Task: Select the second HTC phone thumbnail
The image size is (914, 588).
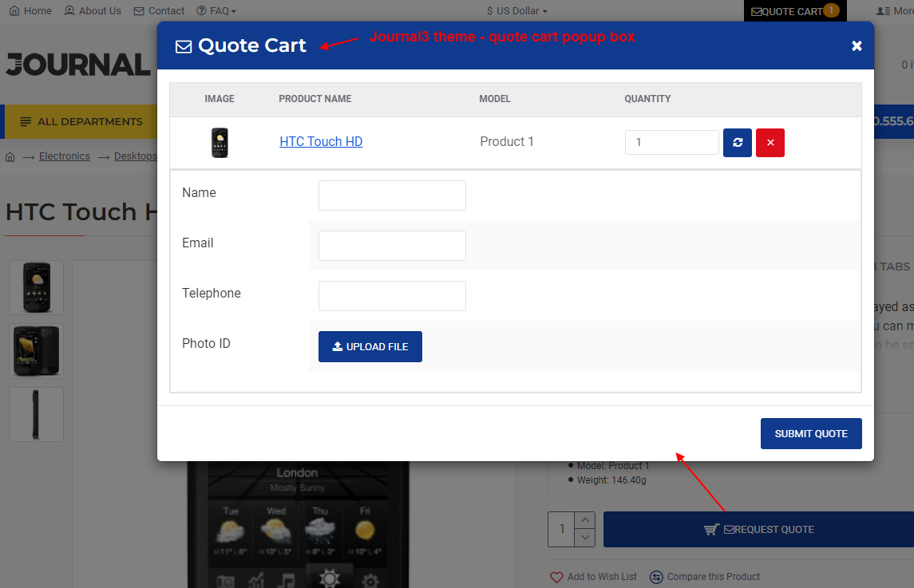Action: 36,351
